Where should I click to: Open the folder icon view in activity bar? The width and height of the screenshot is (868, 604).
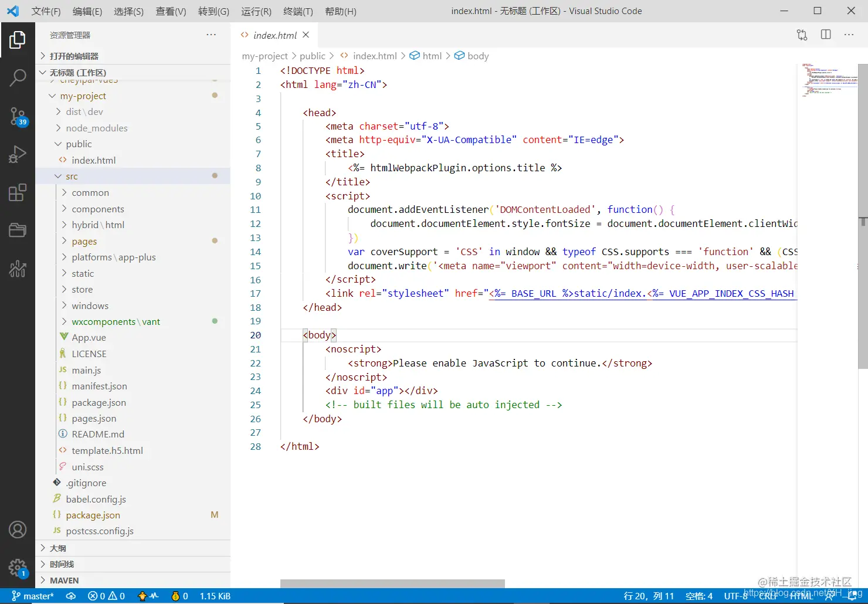(x=18, y=230)
